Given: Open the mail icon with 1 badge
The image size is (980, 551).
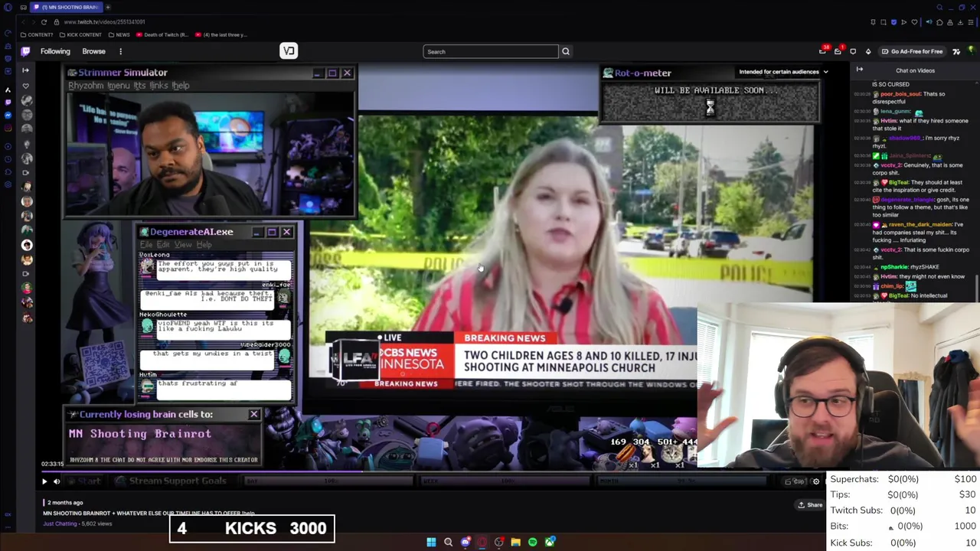Looking at the screenshot, I should pos(838,51).
